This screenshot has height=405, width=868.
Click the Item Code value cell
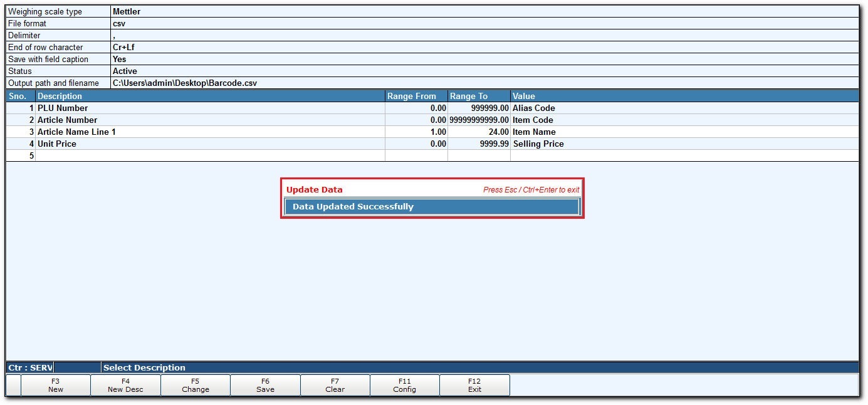(684, 120)
